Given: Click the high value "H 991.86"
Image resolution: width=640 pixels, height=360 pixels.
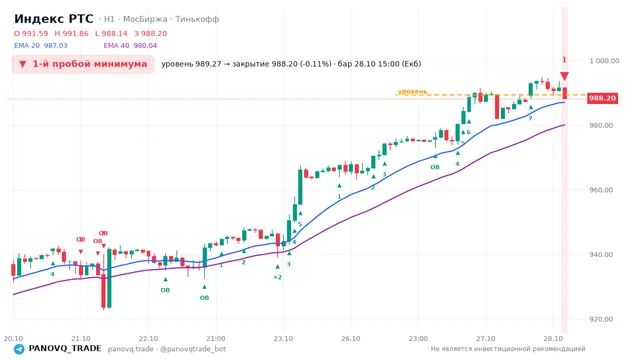Looking at the screenshot, I should 71,33.
